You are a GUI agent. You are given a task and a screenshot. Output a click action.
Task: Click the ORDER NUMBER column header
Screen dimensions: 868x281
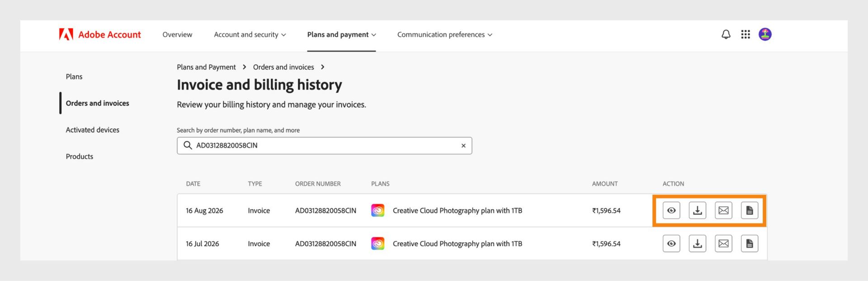coord(318,184)
